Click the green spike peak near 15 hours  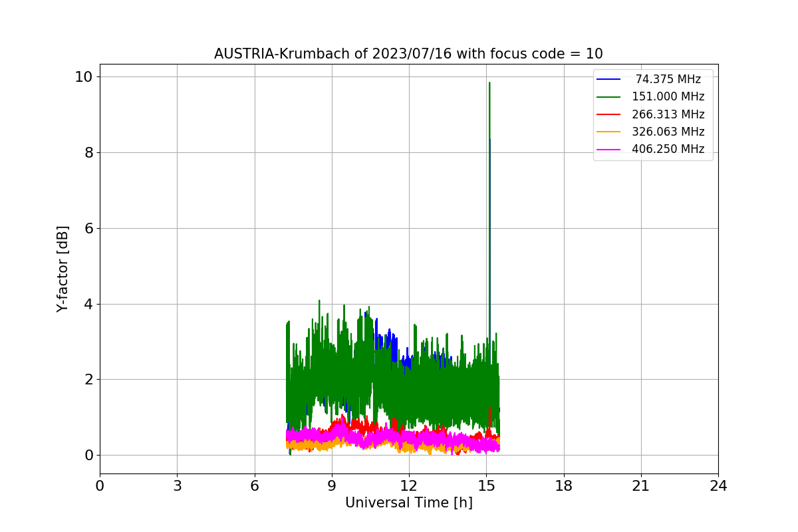[x=489, y=83]
